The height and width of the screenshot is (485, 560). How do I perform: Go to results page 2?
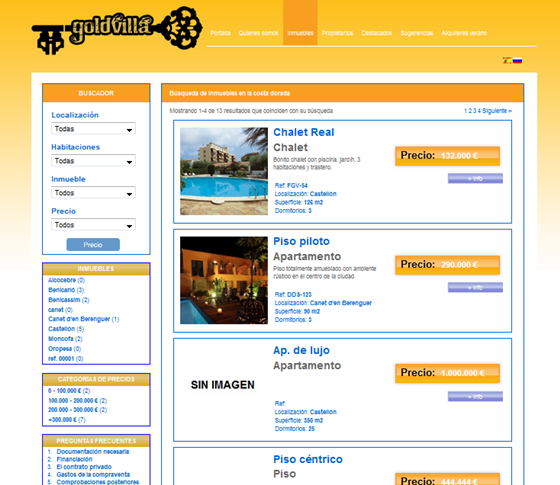pyautogui.click(x=470, y=111)
